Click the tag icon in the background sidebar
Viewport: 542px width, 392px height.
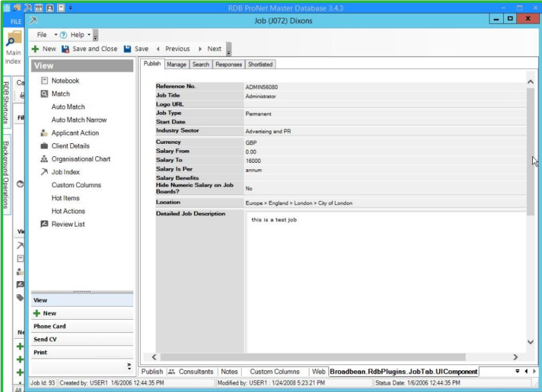20,297
